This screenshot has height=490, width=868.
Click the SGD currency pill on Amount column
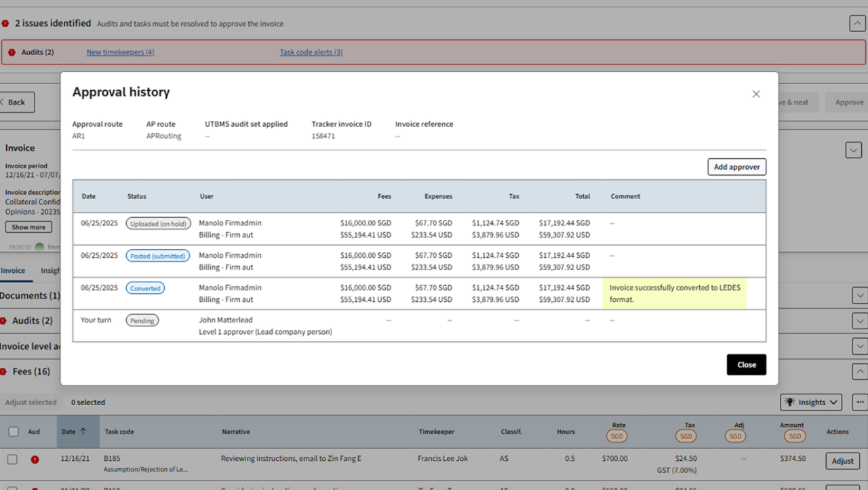[794, 436]
